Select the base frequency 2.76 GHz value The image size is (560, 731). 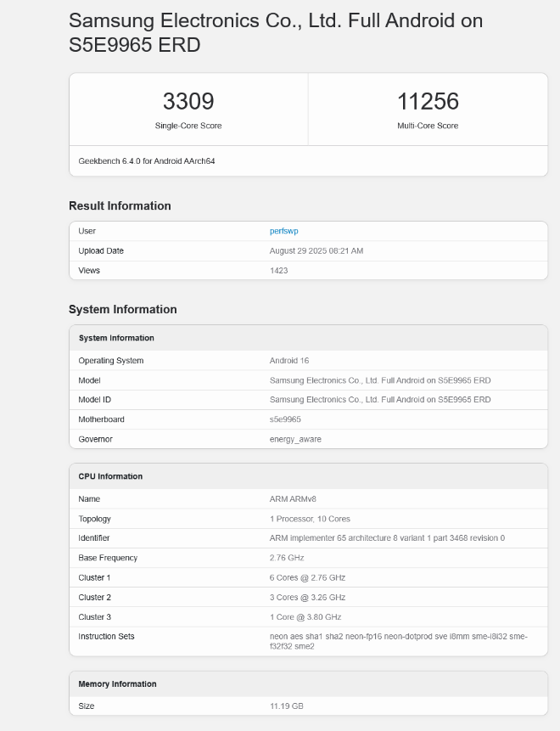click(x=287, y=558)
